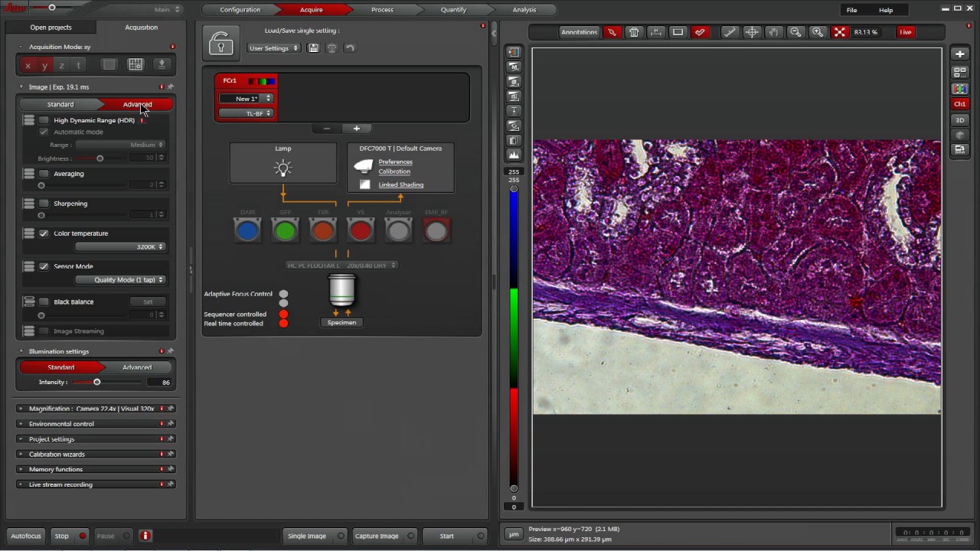The height and width of the screenshot is (551, 980).
Task: Adjust the illumination Intensity slider
Action: point(97,382)
